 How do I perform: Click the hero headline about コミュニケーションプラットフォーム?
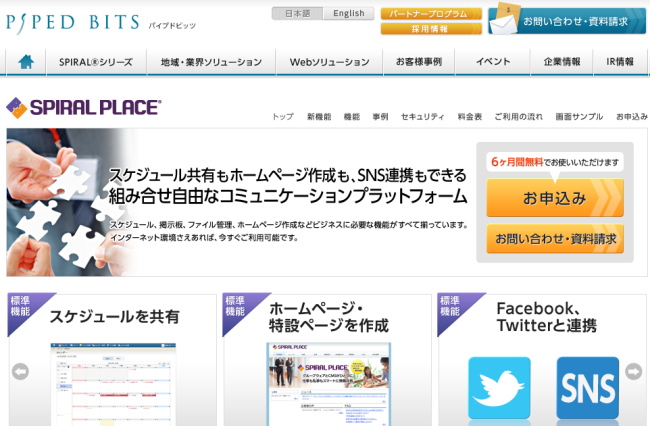288,186
